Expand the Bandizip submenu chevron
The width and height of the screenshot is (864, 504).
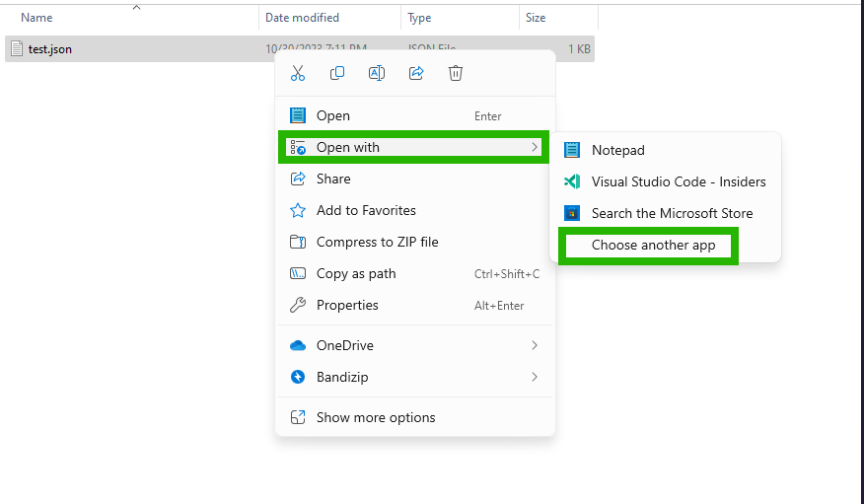tap(534, 377)
